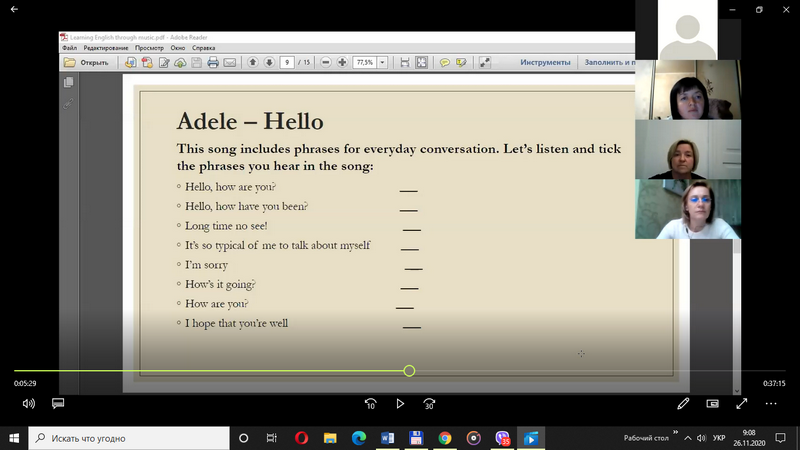
Task: Skip back 10 seconds
Action: (370, 404)
